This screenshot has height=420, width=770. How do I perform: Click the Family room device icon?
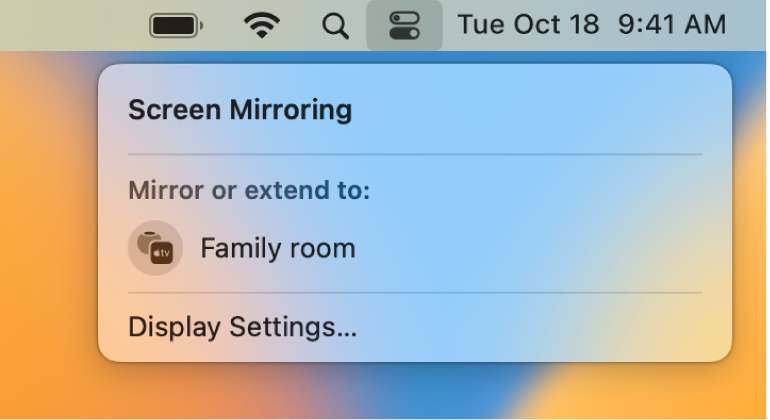point(155,247)
